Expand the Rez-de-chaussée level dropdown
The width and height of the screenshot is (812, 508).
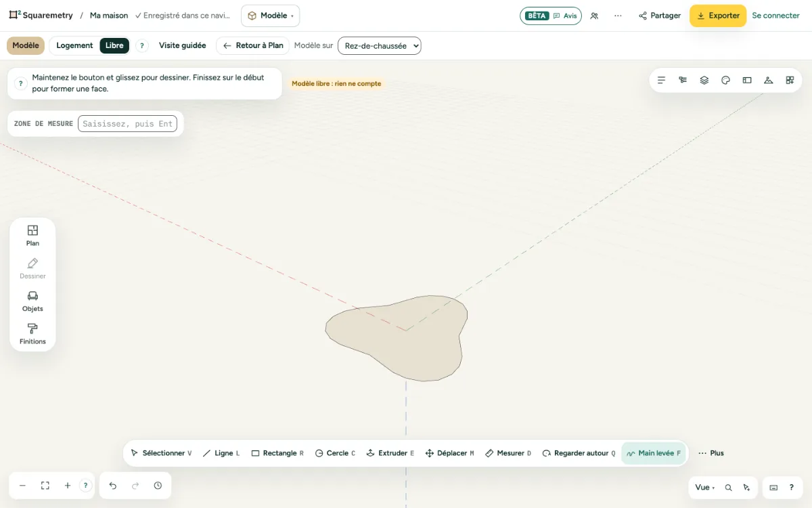pos(380,45)
